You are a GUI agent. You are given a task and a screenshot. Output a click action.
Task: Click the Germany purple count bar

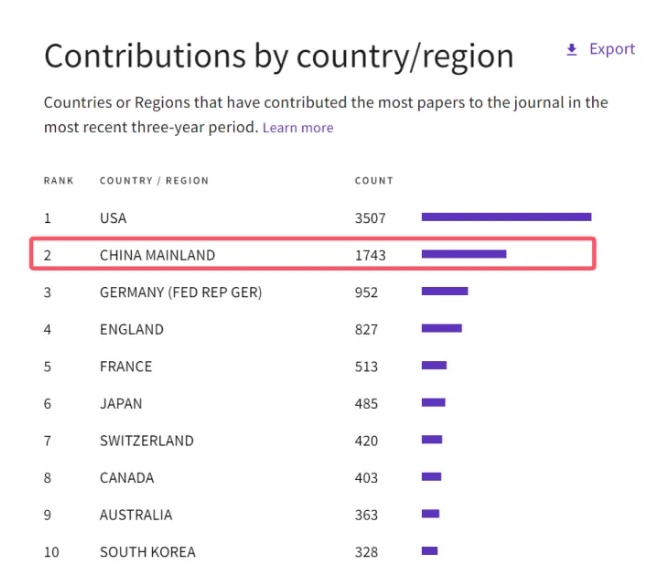pyautogui.click(x=445, y=291)
